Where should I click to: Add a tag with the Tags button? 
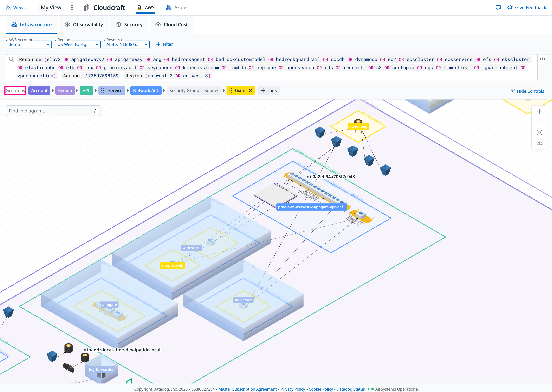coord(268,90)
